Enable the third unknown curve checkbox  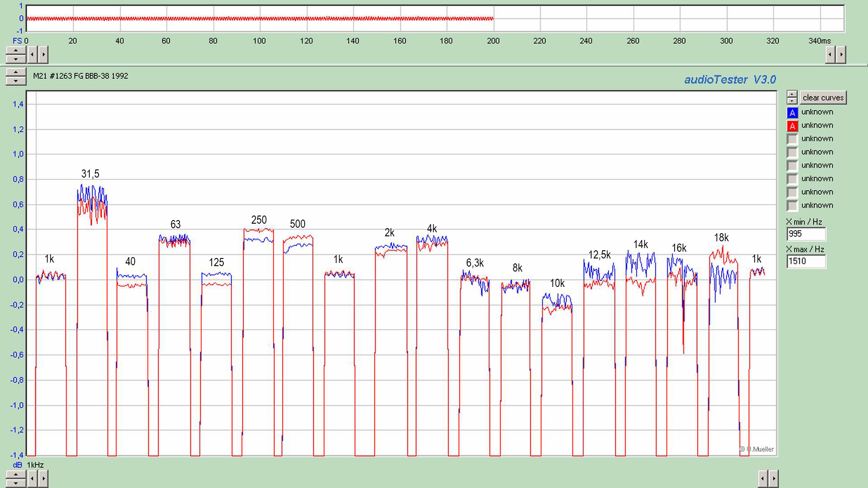tap(792, 139)
